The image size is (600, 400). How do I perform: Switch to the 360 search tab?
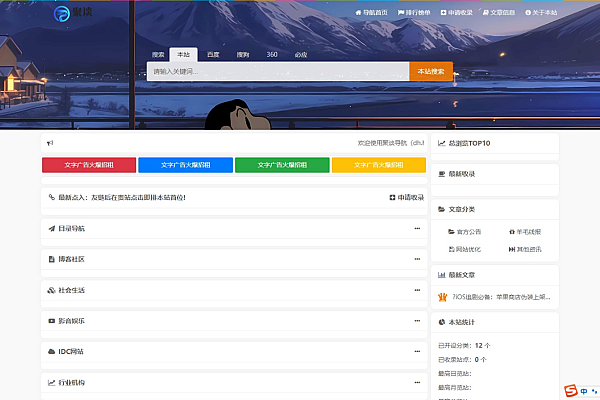click(272, 55)
